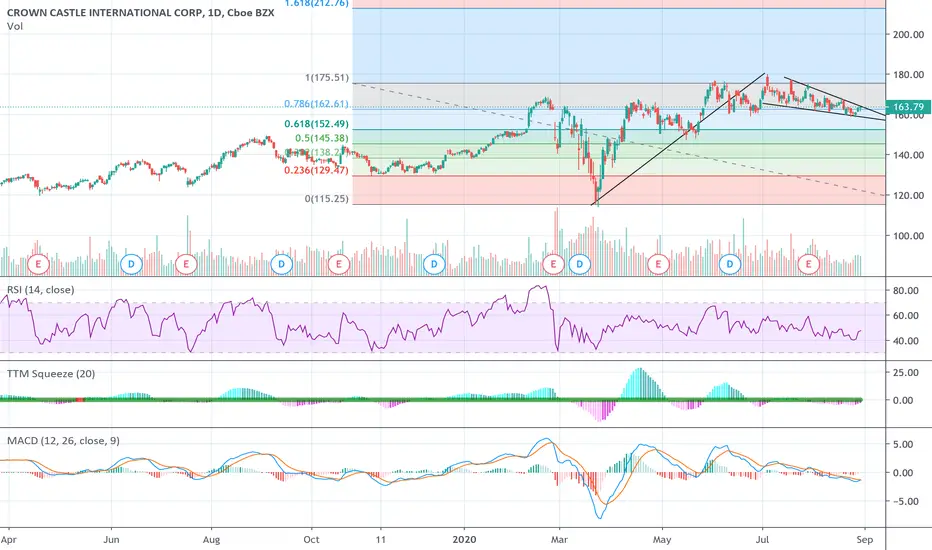The width and height of the screenshot is (932, 550).
Task: Click the late July 2020 earnings E marker
Action: tap(808, 264)
